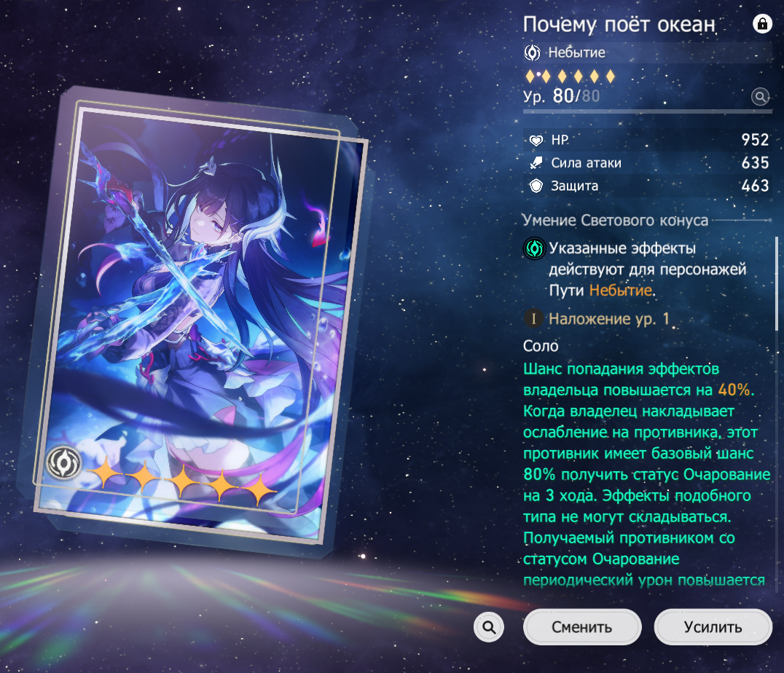Click the attack power sword icon
This screenshot has width=784, height=673.
(536, 163)
